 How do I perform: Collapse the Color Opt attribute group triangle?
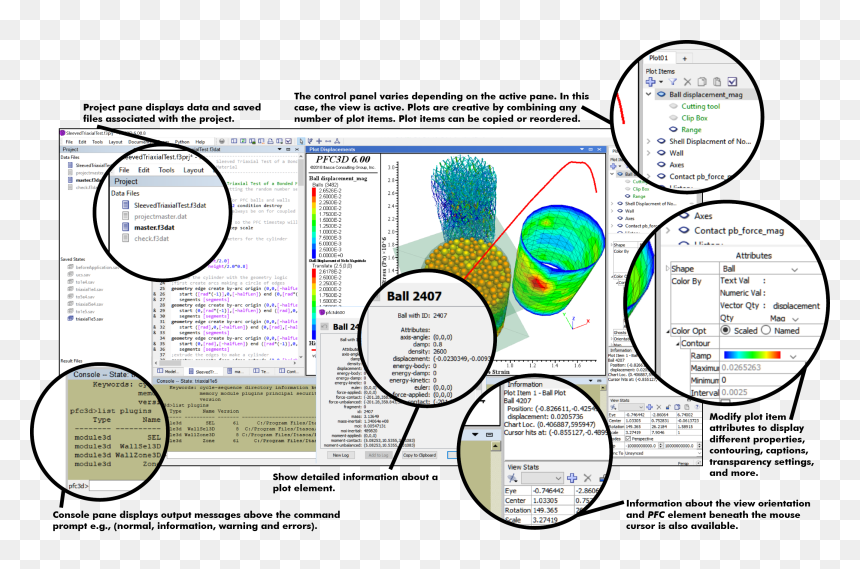point(668,331)
